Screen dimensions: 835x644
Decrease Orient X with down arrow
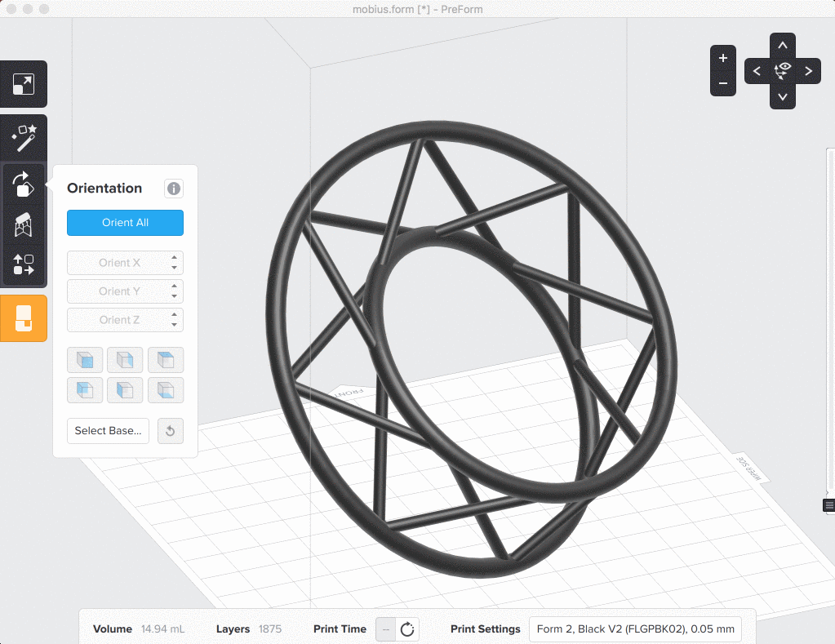tap(174, 268)
